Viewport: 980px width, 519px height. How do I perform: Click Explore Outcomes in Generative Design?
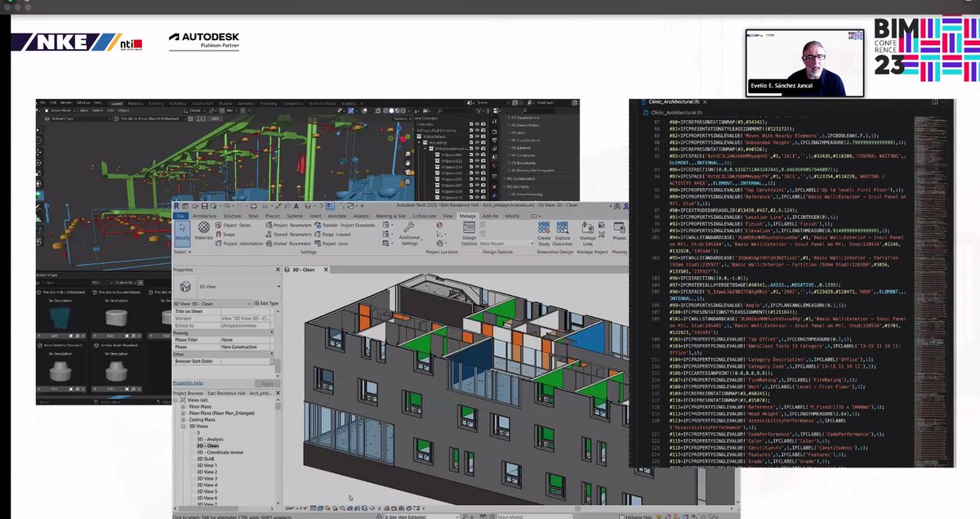[563, 233]
